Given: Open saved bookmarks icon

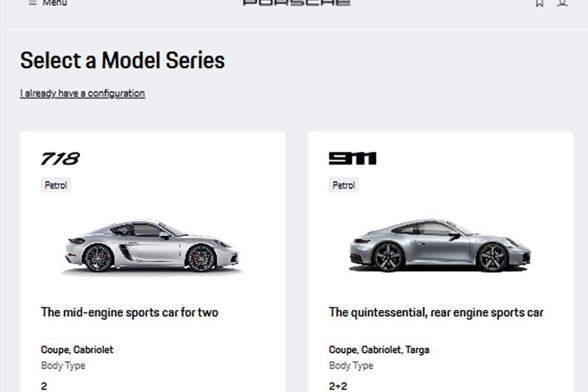Looking at the screenshot, I should pyautogui.click(x=540, y=3).
